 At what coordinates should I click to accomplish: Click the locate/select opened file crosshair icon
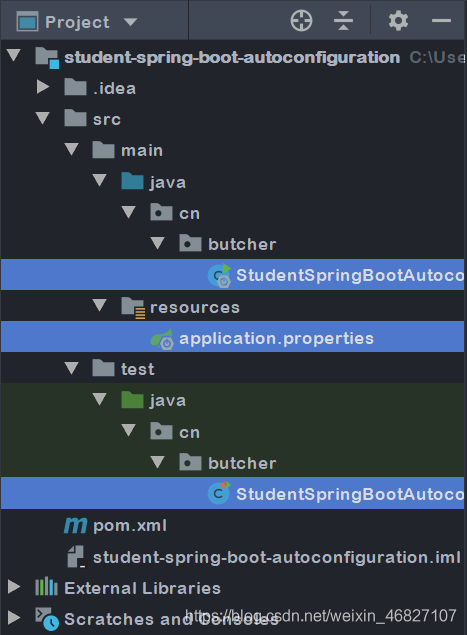coord(301,20)
